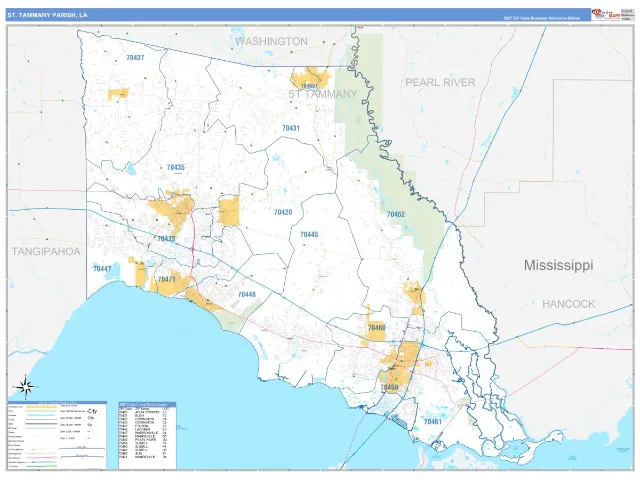Click ZIP code label 70445

tap(309, 234)
